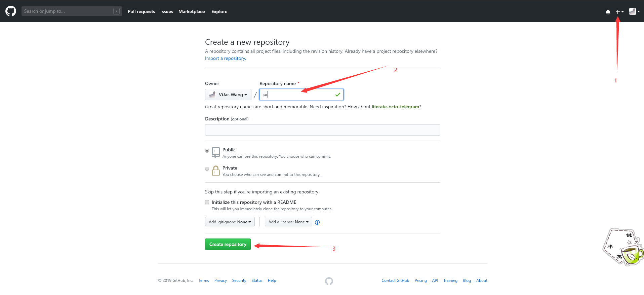Select the Private radio button
This screenshot has height=295, width=644.
point(207,169)
